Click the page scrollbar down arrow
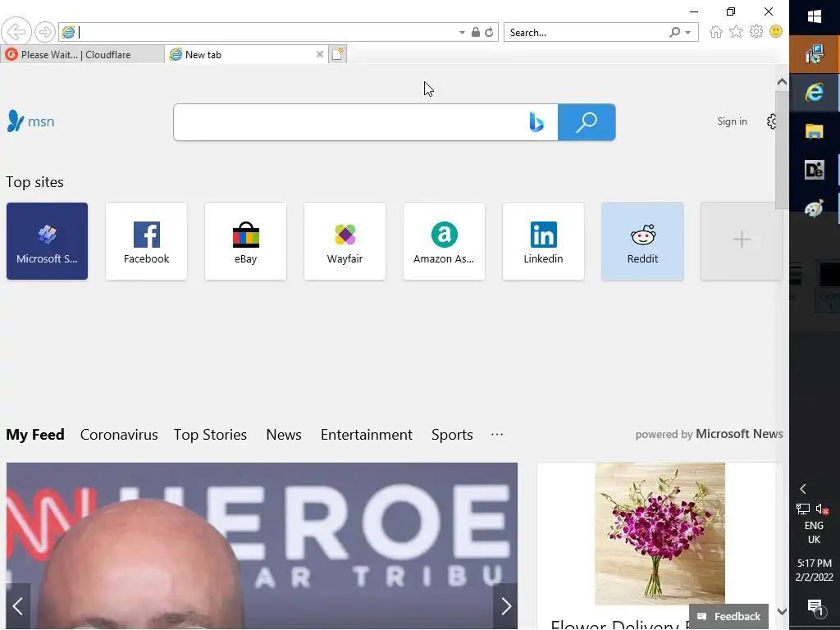This screenshot has height=630, width=840. (782, 610)
